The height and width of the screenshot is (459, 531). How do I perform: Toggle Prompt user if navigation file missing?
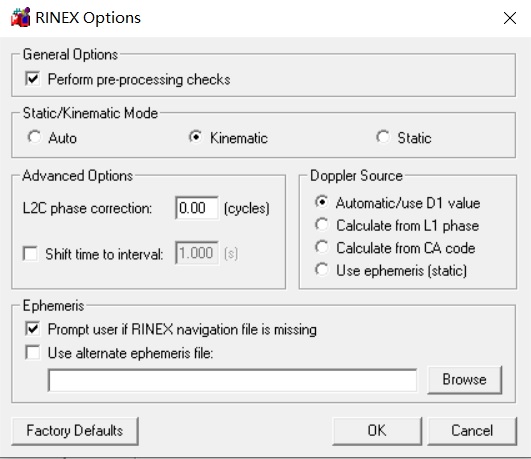(33, 329)
